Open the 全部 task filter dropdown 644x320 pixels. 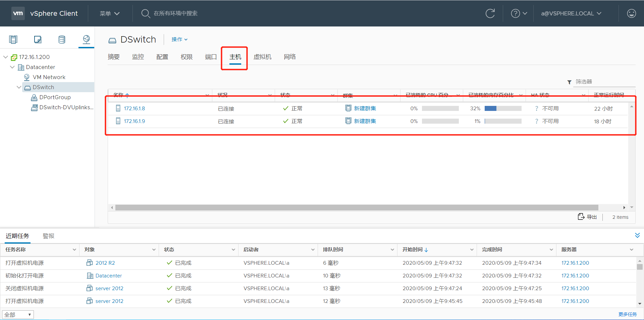pos(17,314)
